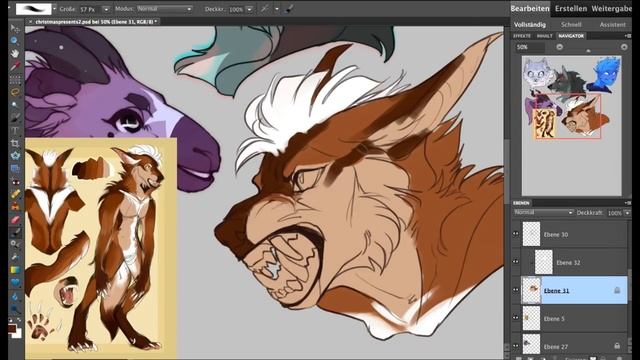This screenshot has height=360, width=640.
Task: Toggle visibility of layer Ebene 30
Action: pyautogui.click(x=516, y=234)
